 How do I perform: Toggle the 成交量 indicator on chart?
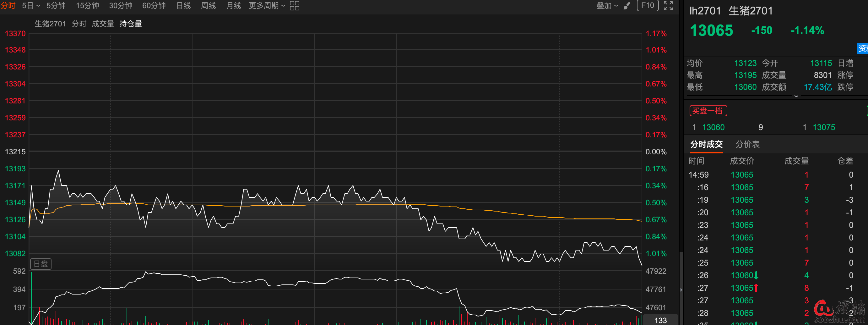[x=103, y=24]
